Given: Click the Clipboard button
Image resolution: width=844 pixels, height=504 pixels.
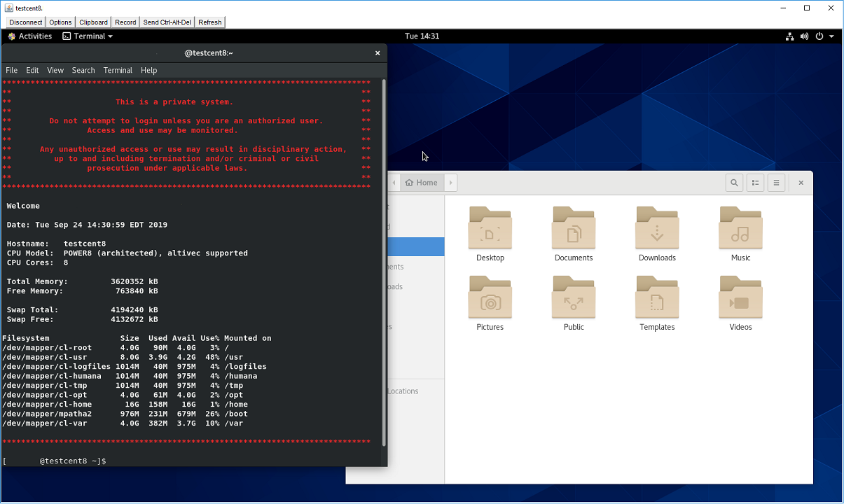Looking at the screenshot, I should click(94, 22).
